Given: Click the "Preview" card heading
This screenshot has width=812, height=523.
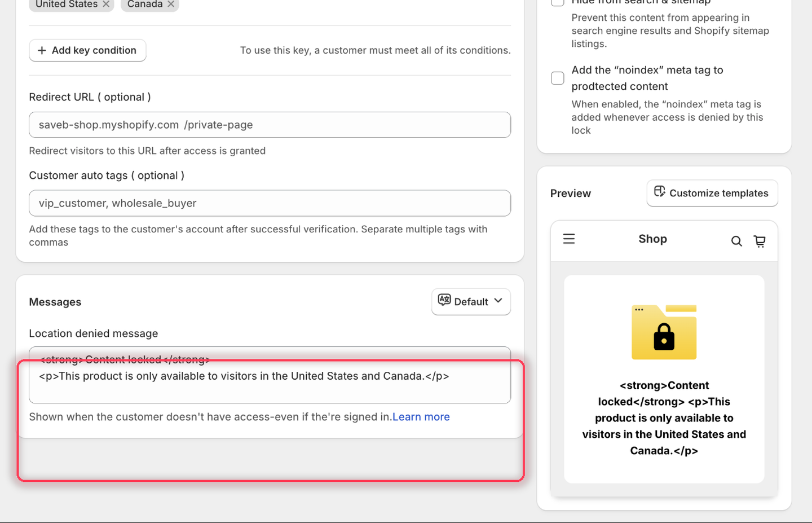Looking at the screenshot, I should click(x=571, y=194).
